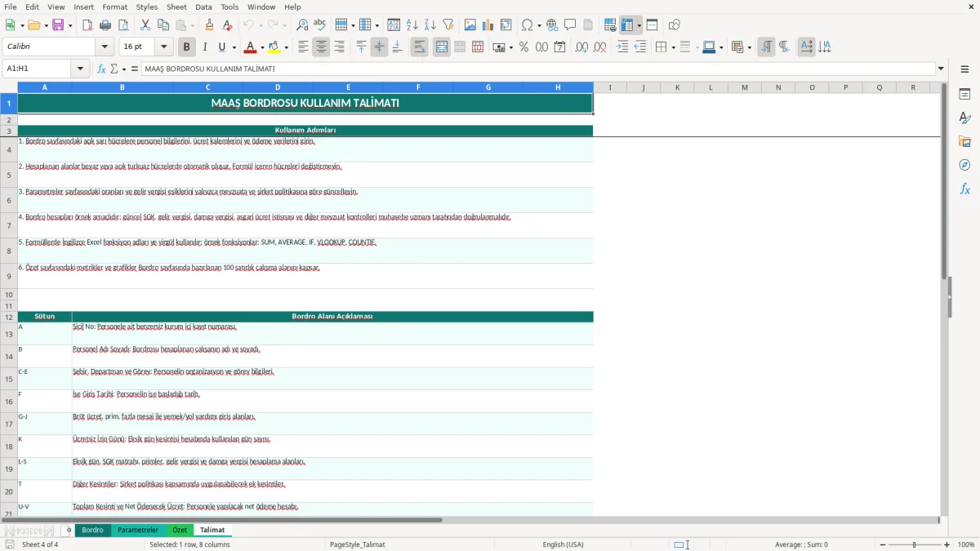Click the Add Decimal Place icon
Screen dimensions: 980x551
tap(581, 47)
